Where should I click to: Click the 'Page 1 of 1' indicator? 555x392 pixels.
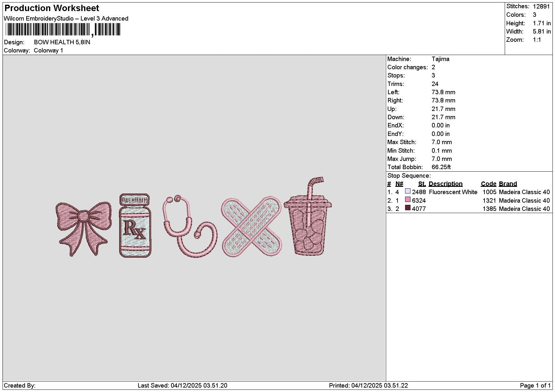[535, 386]
